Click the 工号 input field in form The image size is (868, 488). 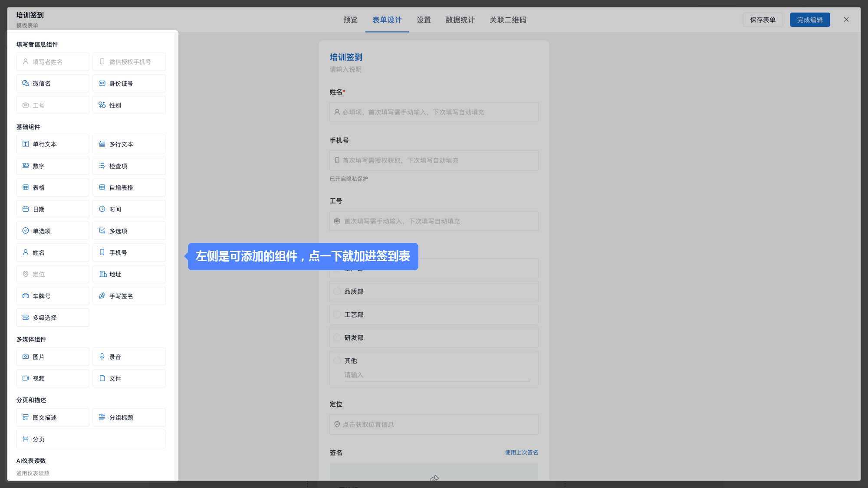pyautogui.click(x=434, y=221)
